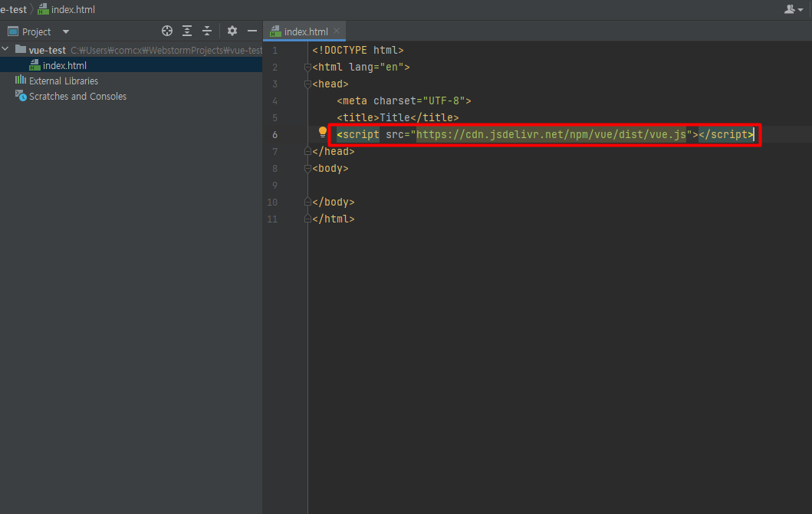Collapse all in Project panel

(207, 31)
